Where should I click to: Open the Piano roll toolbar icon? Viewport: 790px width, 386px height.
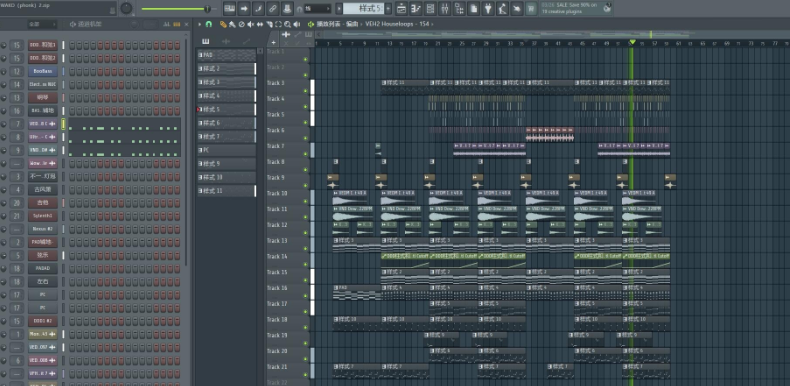tap(416, 8)
